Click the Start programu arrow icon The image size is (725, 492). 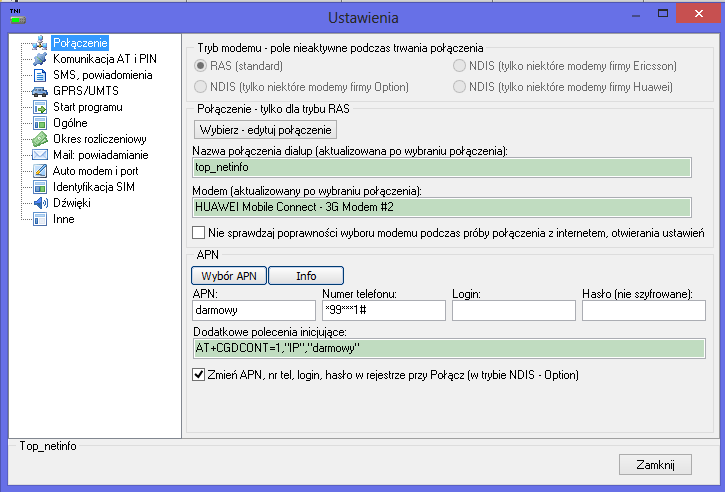[40, 107]
